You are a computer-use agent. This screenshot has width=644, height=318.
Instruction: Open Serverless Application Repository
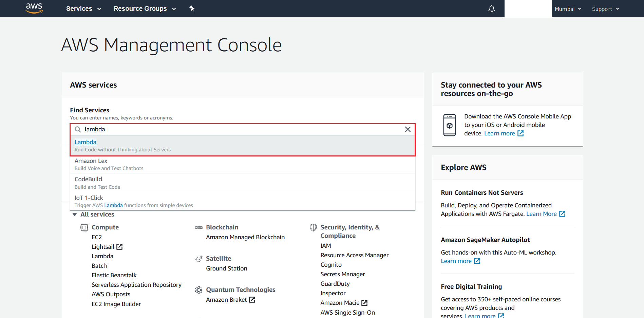[136, 285]
